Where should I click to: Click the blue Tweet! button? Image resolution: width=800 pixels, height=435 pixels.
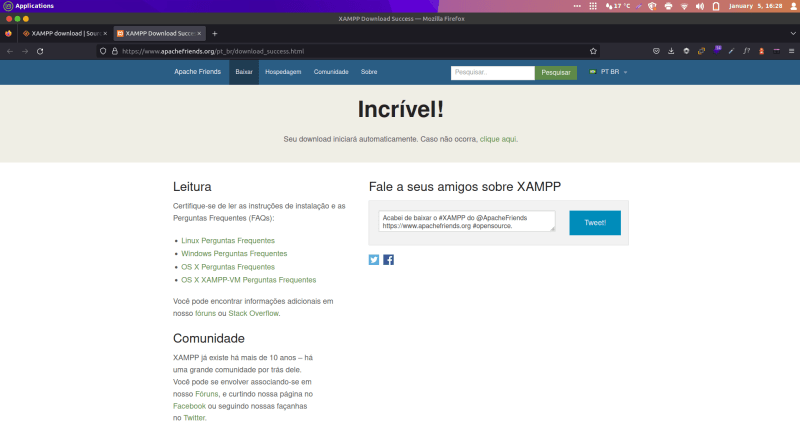click(x=595, y=223)
